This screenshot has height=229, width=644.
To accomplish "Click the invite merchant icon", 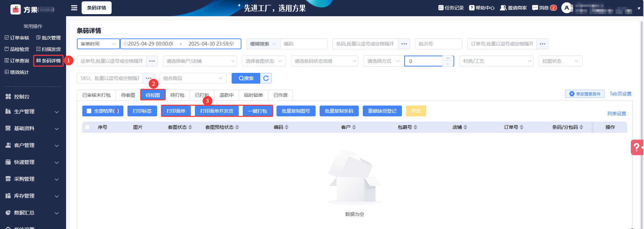I will point(503,8).
